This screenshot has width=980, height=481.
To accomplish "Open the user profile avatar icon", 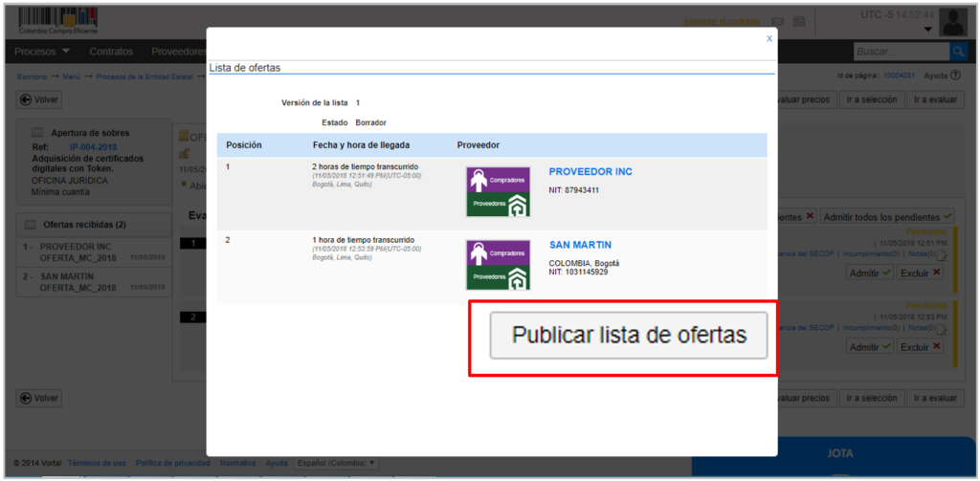I will pos(952,21).
